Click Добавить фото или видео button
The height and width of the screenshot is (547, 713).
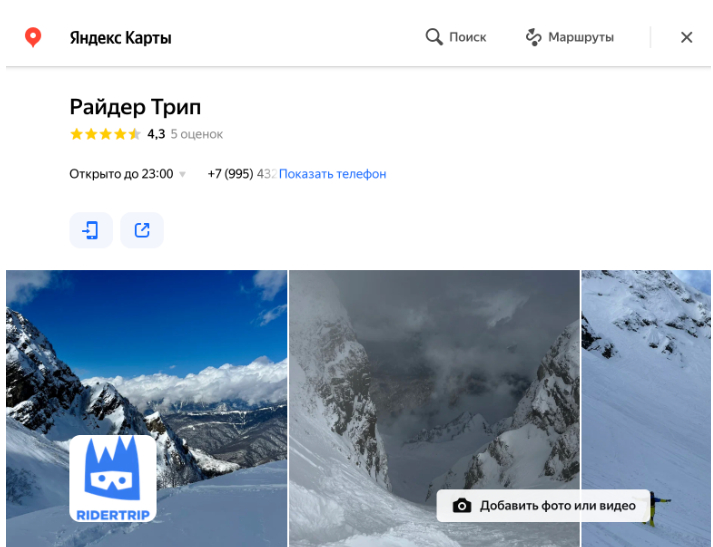(543, 506)
